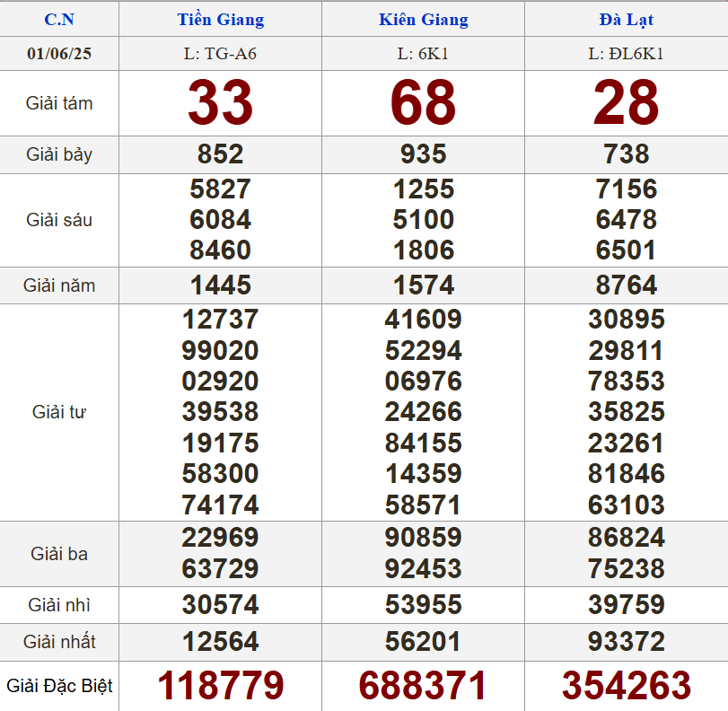
Task: Select Đà Lạt lottery code L: ĐL6K1
Action: coord(626,54)
